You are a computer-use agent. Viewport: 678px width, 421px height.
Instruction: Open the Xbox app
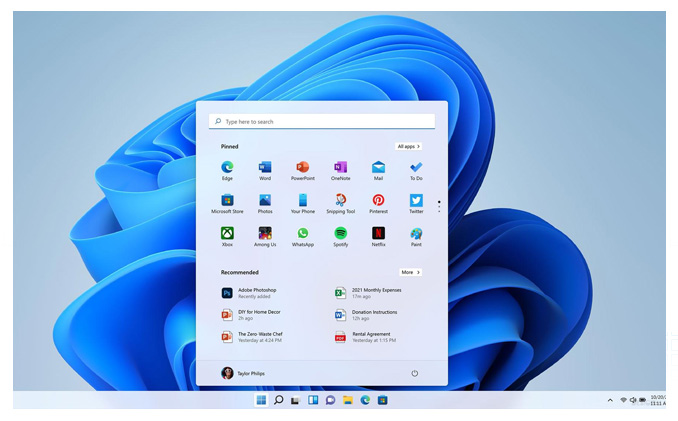[x=227, y=236]
